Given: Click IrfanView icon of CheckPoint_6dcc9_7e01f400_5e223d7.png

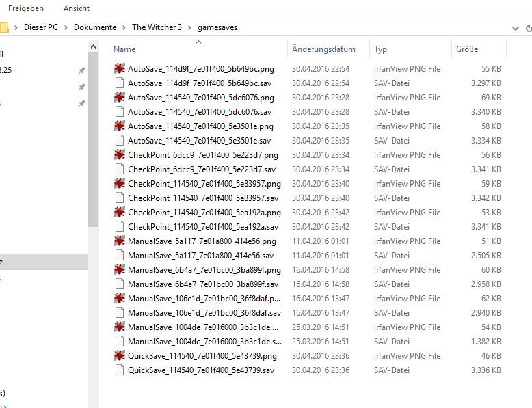Looking at the screenshot, I should pyautogui.click(x=119, y=155).
